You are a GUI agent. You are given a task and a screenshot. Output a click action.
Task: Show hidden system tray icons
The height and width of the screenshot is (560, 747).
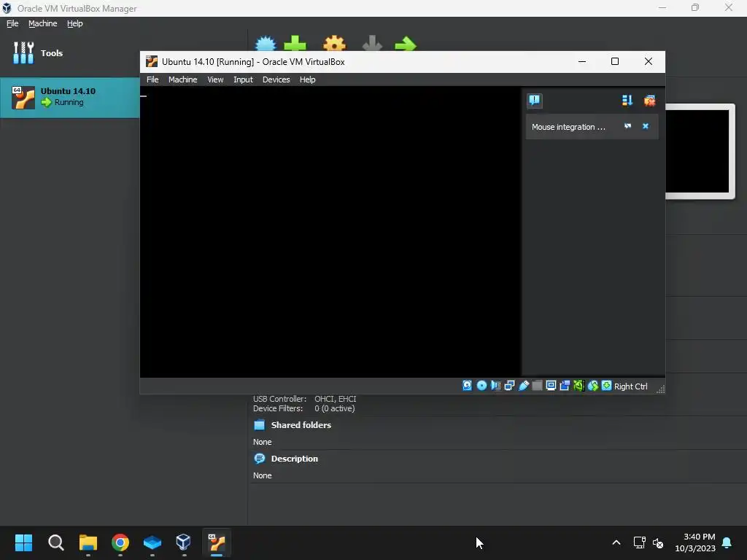coord(616,542)
